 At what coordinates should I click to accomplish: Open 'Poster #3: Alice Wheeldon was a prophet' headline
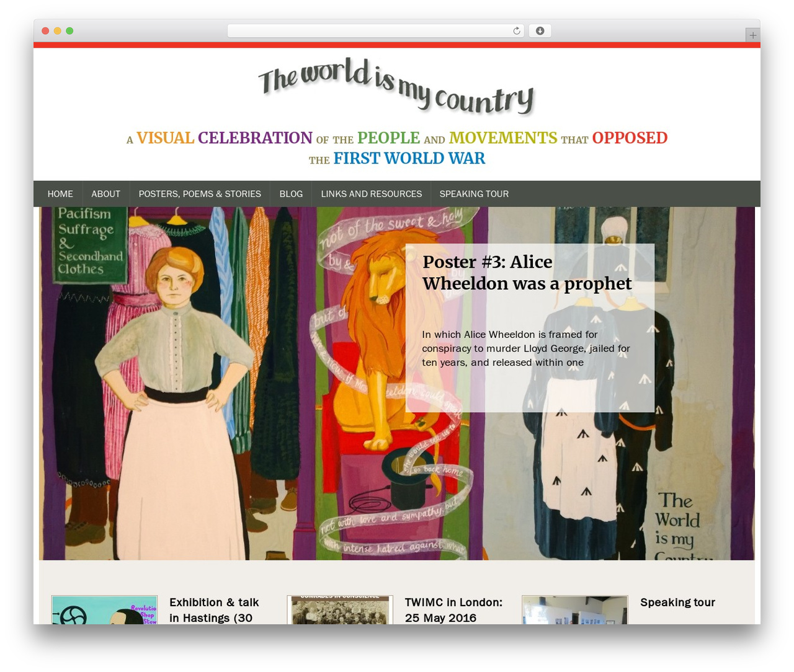click(x=527, y=273)
